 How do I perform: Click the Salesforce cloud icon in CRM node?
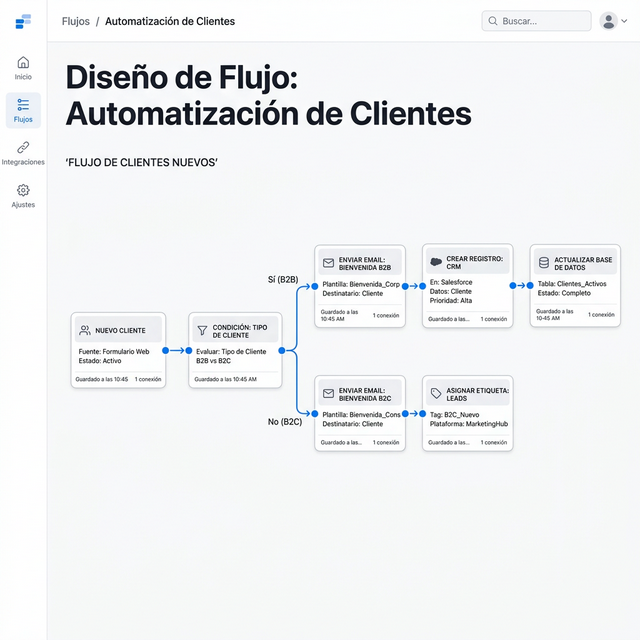coord(436,262)
